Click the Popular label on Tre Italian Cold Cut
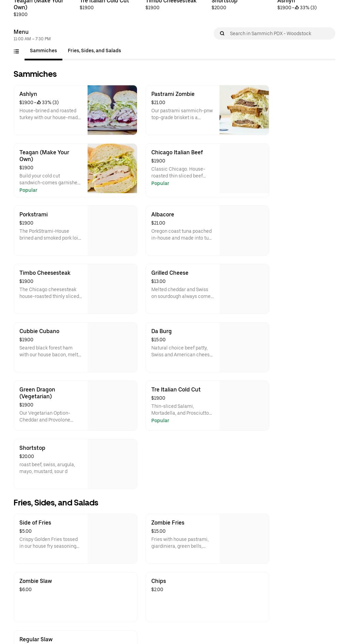Viewport: 349px width, 644px height. [x=160, y=420]
